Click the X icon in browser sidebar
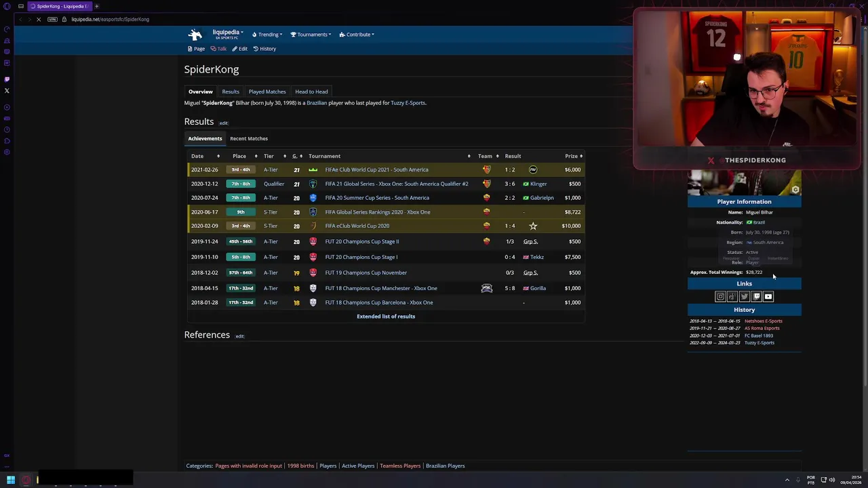Screen dimensions: 868x488 (x=7, y=90)
